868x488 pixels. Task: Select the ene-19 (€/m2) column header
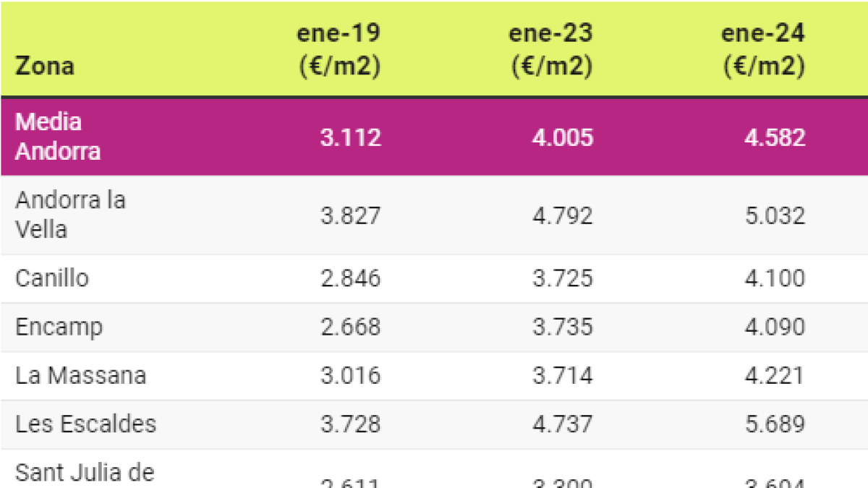click(x=340, y=50)
